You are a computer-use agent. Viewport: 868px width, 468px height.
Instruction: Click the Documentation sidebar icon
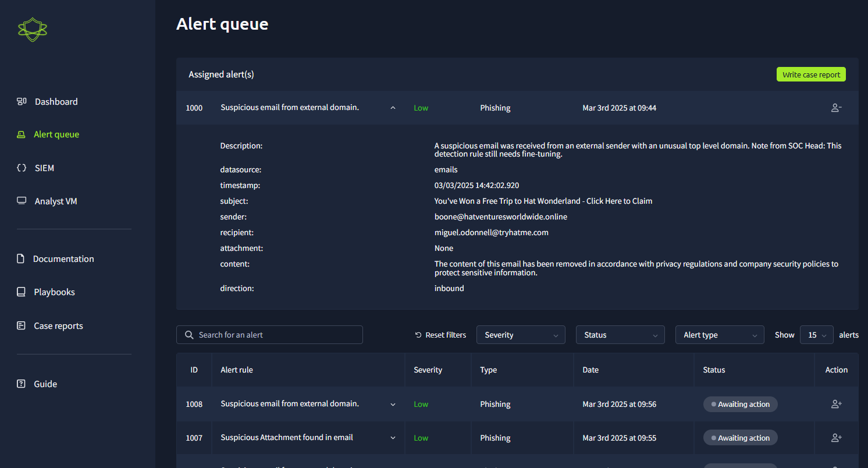click(22, 258)
